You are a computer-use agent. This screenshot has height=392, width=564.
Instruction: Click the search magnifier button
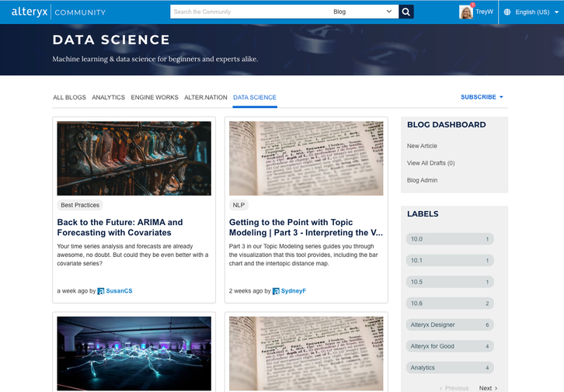(x=406, y=12)
